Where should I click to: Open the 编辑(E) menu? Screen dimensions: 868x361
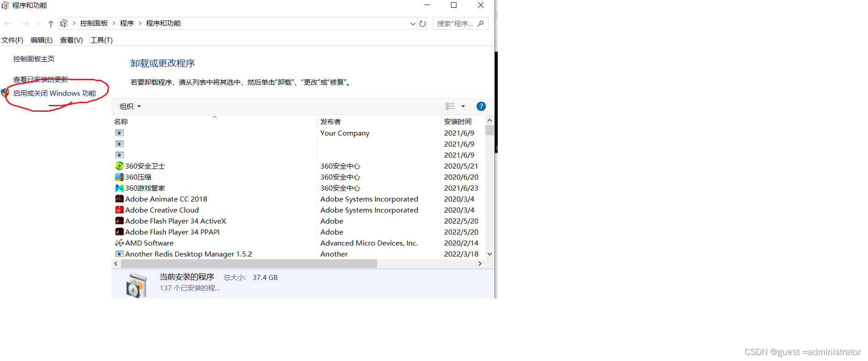point(41,40)
